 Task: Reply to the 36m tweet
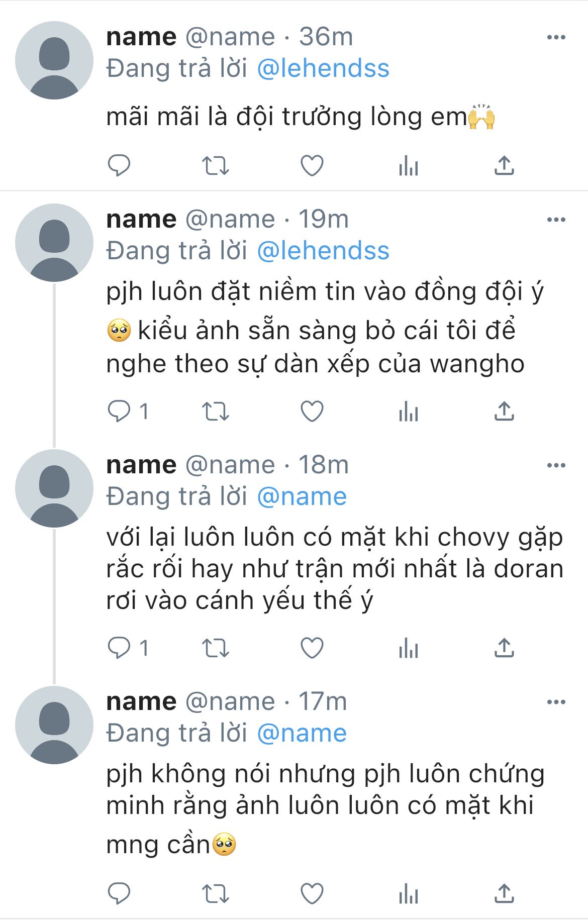click(x=119, y=165)
